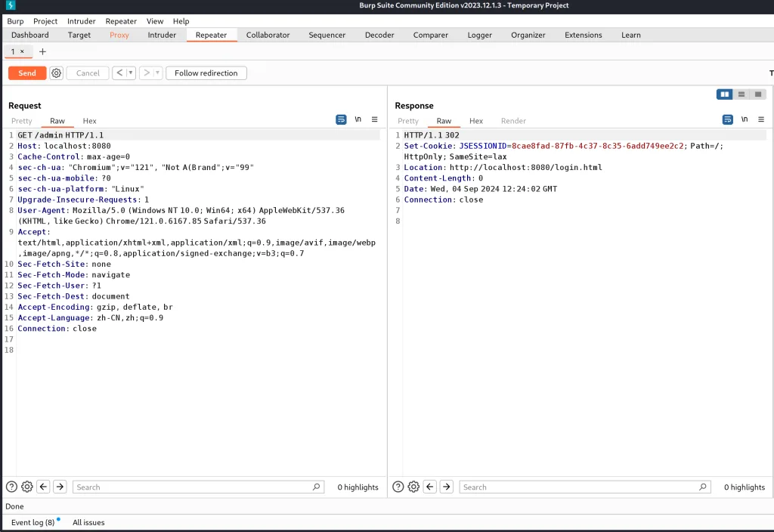
Task: Switch to the Extensions tab
Action: (x=584, y=35)
